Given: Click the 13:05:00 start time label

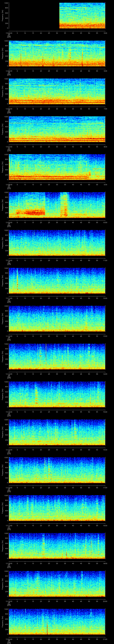Looking at the screenshot, I should click(9, 71).
